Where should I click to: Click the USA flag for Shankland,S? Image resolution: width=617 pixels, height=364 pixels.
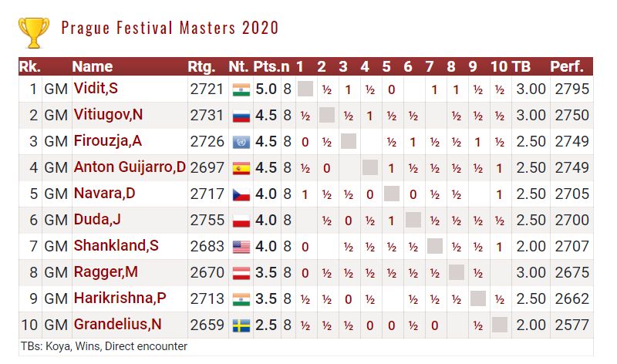pyautogui.click(x=241, y=247)
